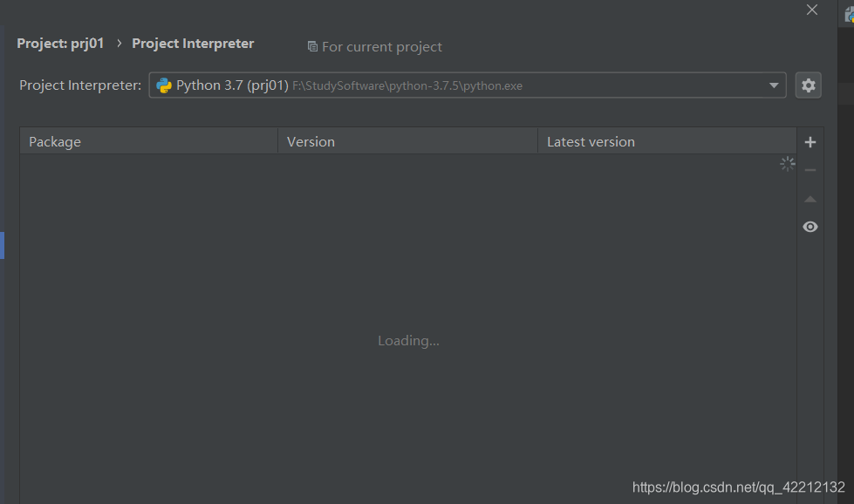Toggle show early releases eye icon
Viewport: 854px width, 504px height.
[x=810, y=227]
